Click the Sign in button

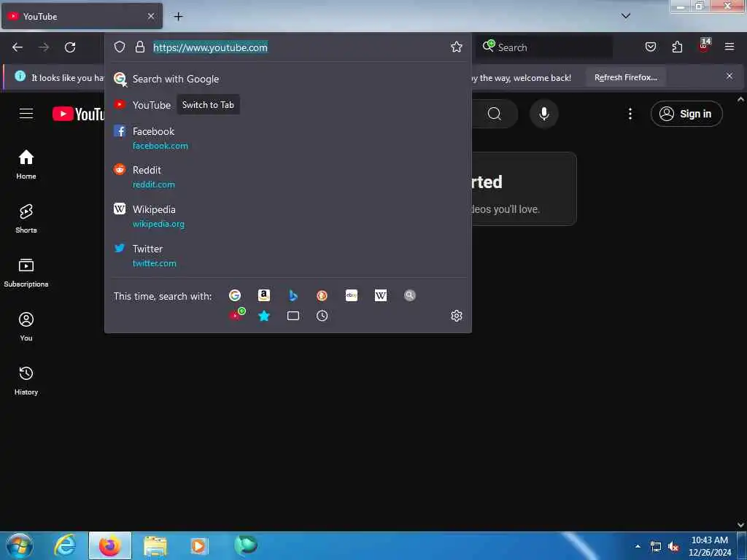[x=686, y=114]
